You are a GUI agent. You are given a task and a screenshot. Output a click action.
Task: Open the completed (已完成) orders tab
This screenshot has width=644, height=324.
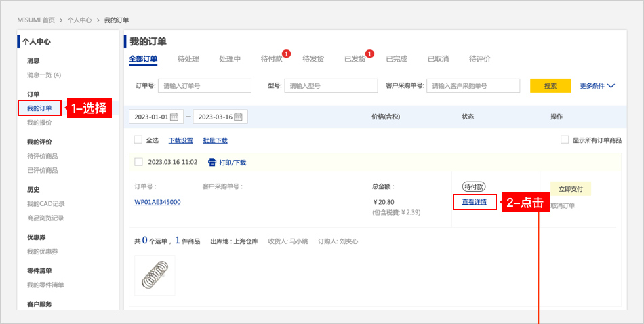point(397,59)
